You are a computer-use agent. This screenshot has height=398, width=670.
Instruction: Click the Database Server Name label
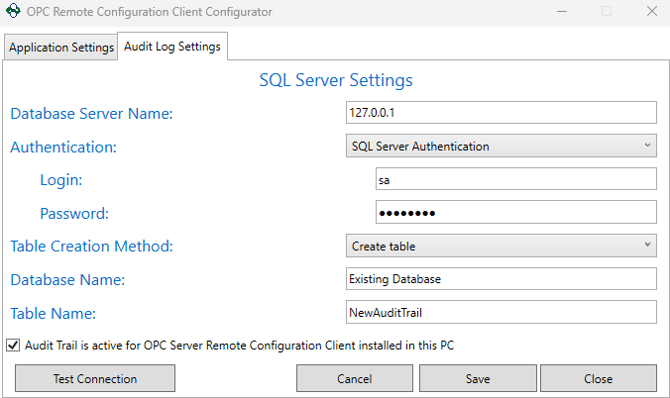click(x=91, y=113)
